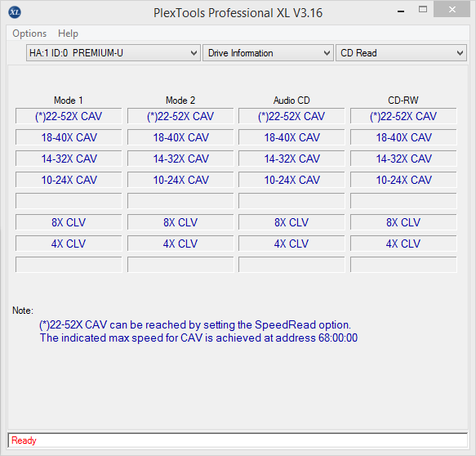Click CD-RW 14-32X CAV cell
476x456 pixels.
coord(403,159)
